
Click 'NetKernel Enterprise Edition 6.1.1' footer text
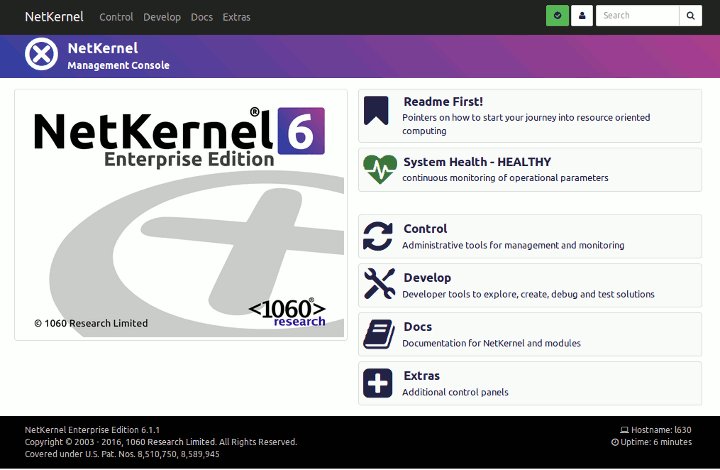(92, 430)
